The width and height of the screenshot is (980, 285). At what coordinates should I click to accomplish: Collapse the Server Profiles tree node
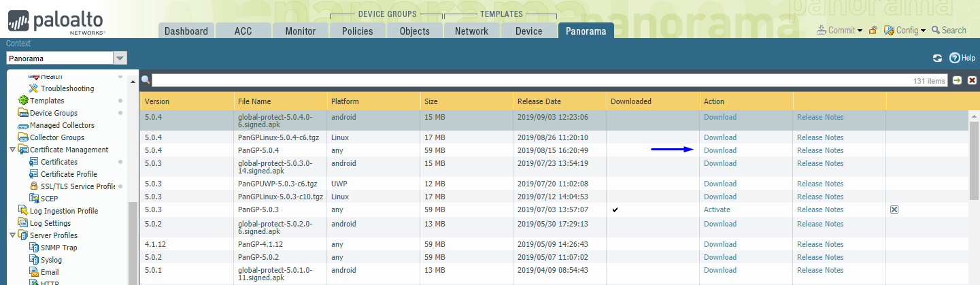pos(12,235)
